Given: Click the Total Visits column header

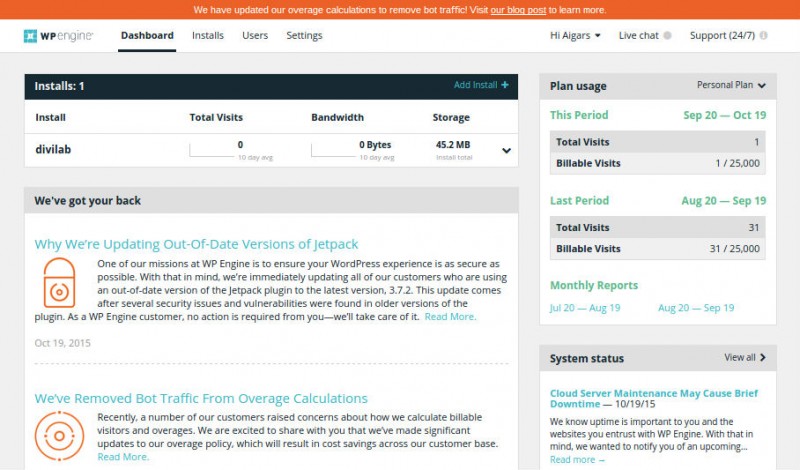Looking at the screenshot, I should [x=216, y=117].
